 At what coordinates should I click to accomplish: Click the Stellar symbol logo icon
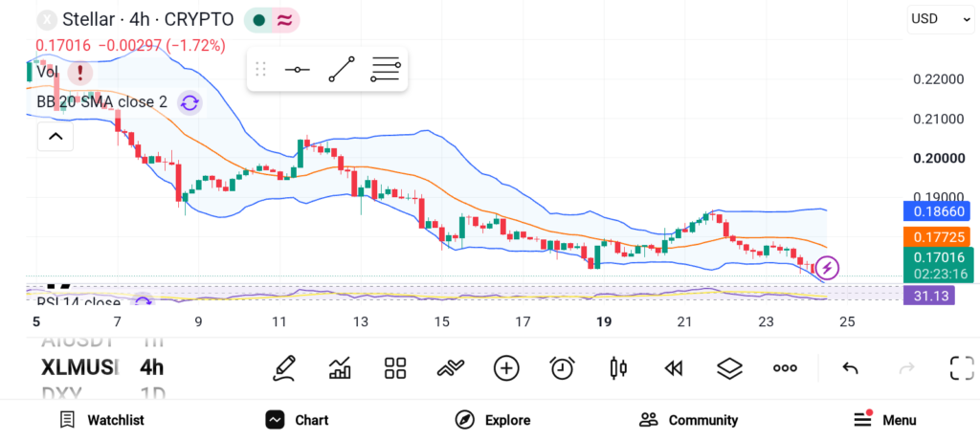click(46, 19)
